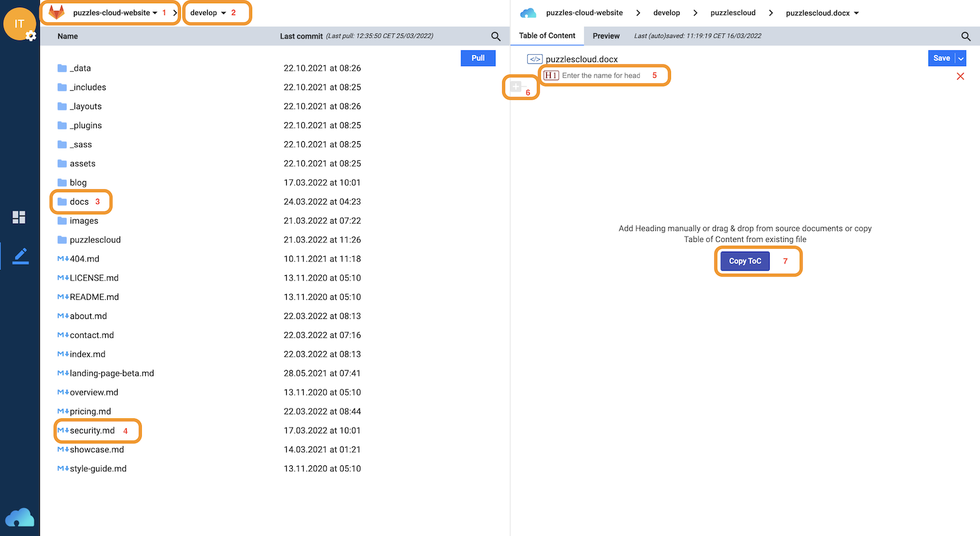Click the H1 heading level icon
Screen dimensions: 980x536
tap(551, 75)
